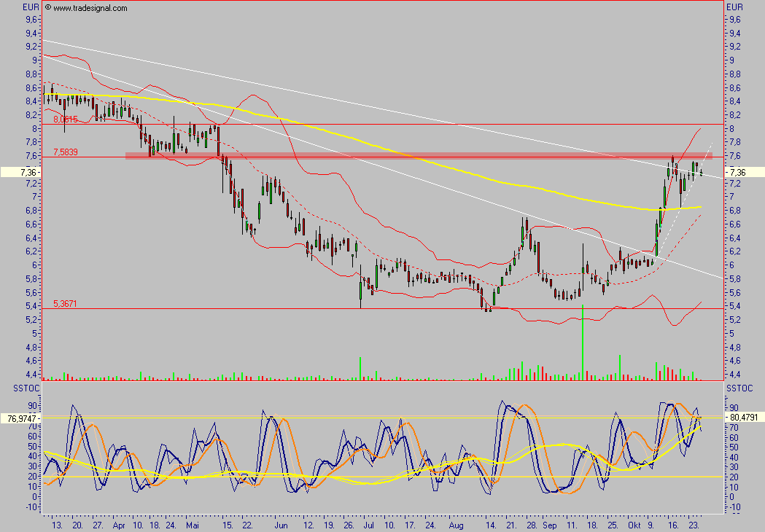Click the 6,8 value on right price axis
This screenshot has height=532, width=765.
point(735,211)
